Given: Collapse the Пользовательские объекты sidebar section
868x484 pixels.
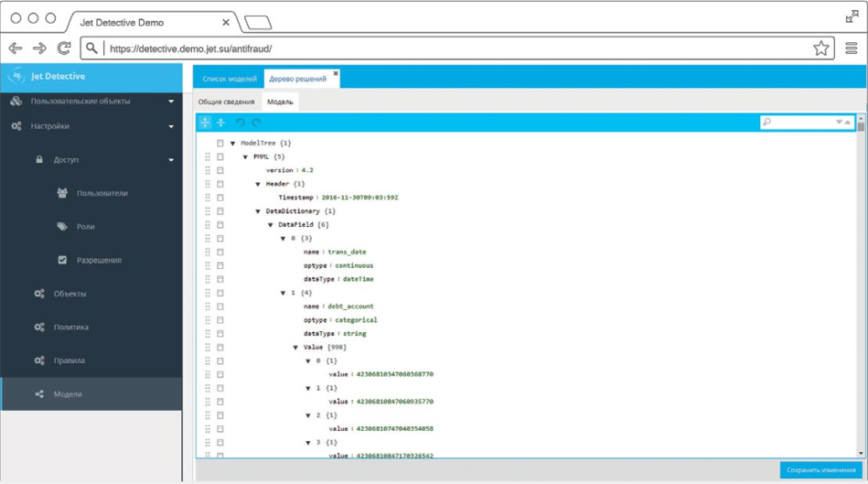Looking at the screenshot, I should (x=171, y=102).
